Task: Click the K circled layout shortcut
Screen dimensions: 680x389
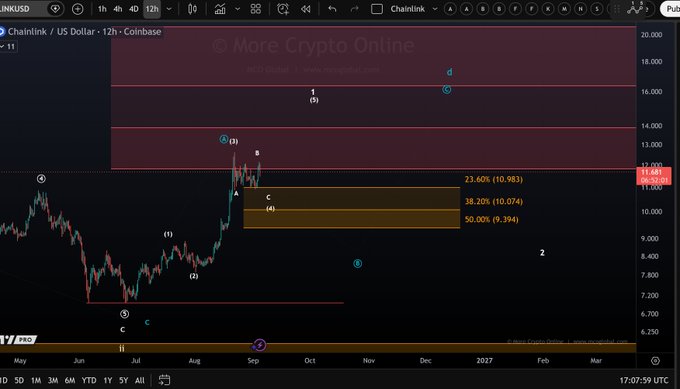Action: pos(548,9)
